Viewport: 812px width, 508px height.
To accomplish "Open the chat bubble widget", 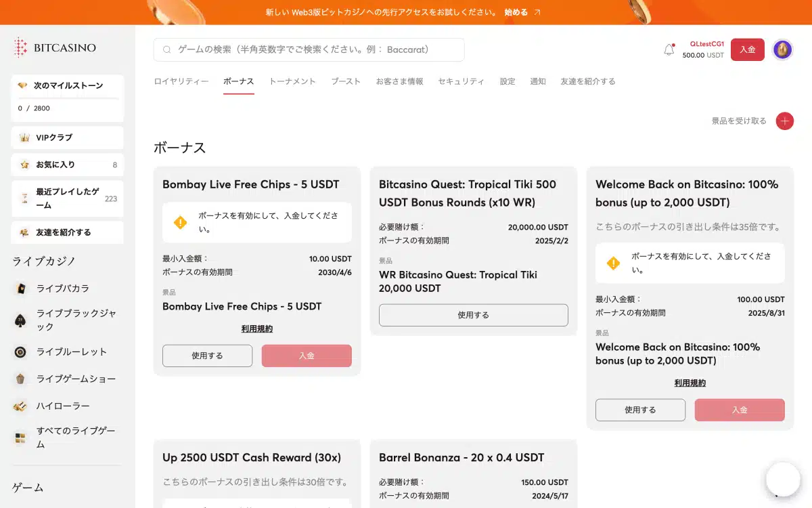I will tap(783, 480).
